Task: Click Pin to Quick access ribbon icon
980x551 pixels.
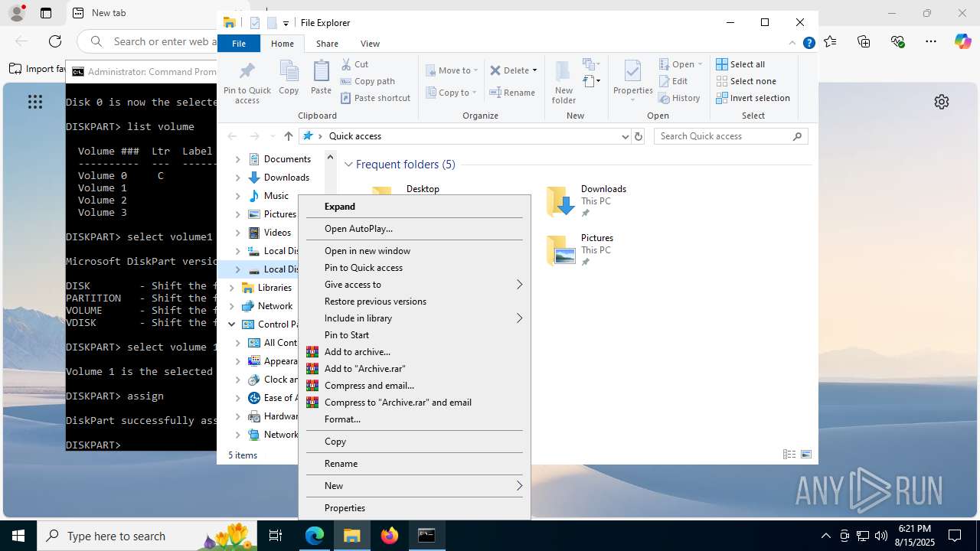Action: 247,83
